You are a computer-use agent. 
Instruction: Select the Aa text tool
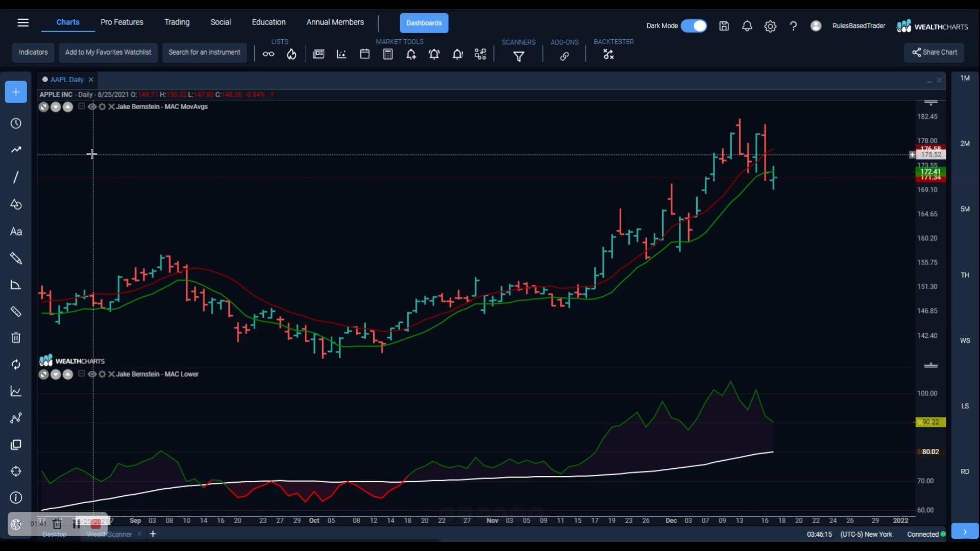16,232
